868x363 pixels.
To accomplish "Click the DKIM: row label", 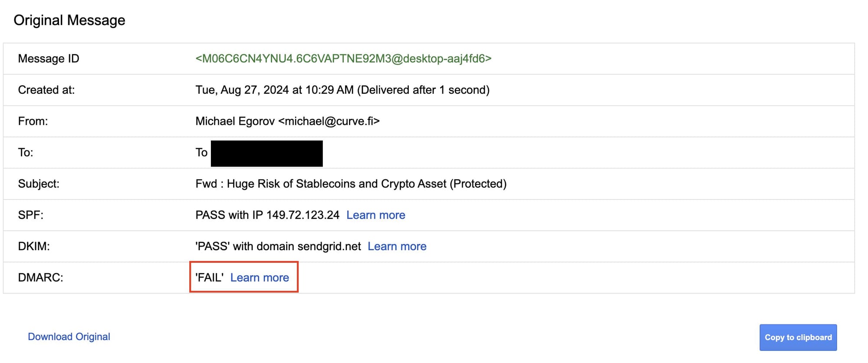I will [x=34, y=246].
